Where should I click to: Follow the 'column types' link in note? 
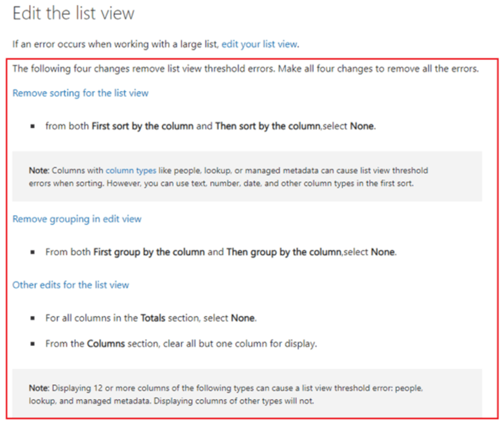[131, 170]
